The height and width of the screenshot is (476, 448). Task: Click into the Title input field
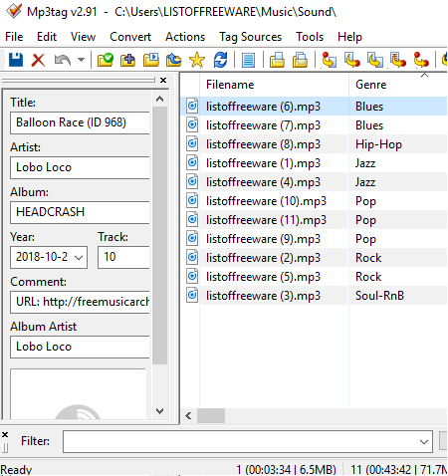(x=80, y=122)
